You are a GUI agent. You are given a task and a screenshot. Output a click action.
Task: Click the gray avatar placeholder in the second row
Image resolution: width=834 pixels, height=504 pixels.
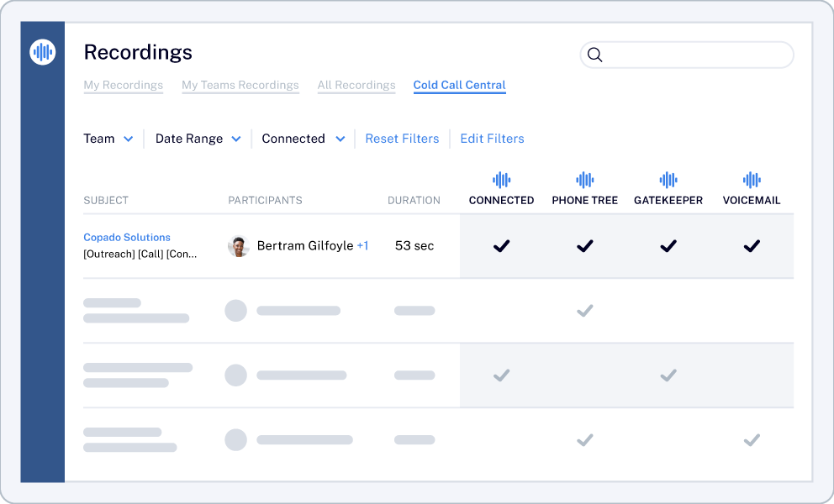[x=235, y=311]
